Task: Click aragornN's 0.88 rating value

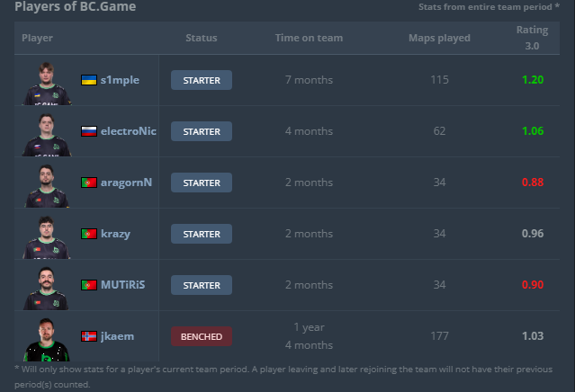Action: (533, 183)
